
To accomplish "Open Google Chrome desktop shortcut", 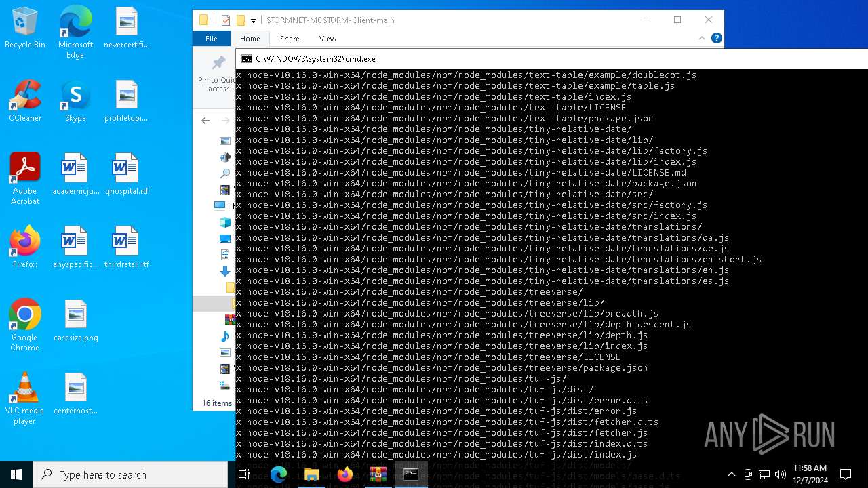I will tap(25, 325).
